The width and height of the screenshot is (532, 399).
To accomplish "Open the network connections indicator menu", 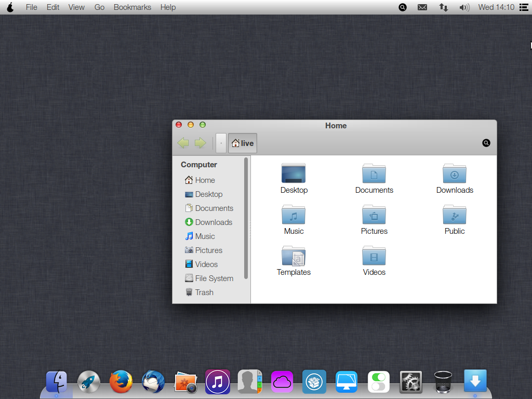I will 443,7.
